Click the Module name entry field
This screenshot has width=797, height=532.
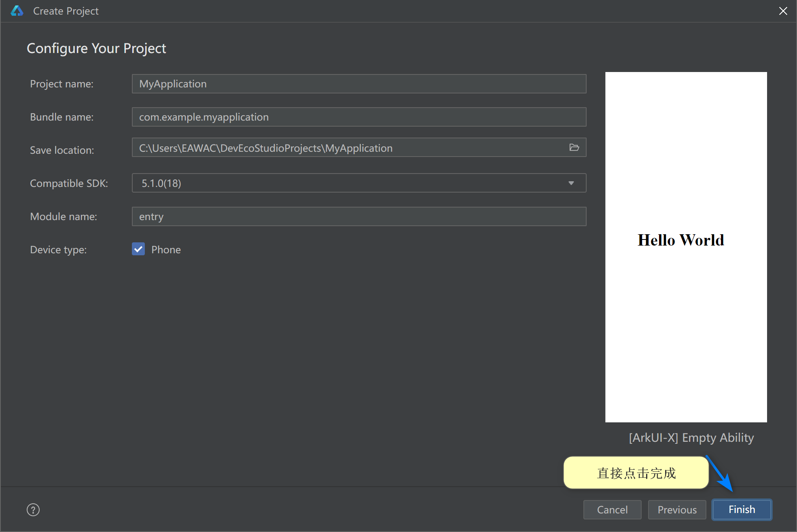[358, 216]
